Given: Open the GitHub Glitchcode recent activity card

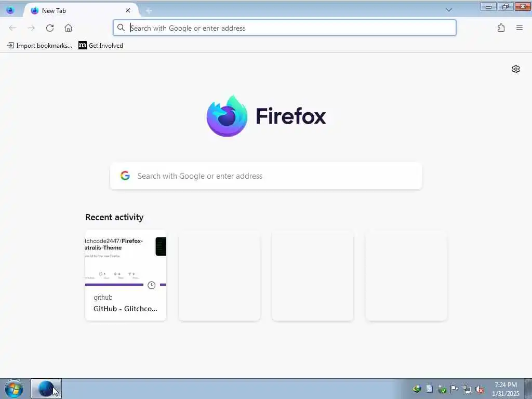Looking at the screenshot, I should point(126,275).
